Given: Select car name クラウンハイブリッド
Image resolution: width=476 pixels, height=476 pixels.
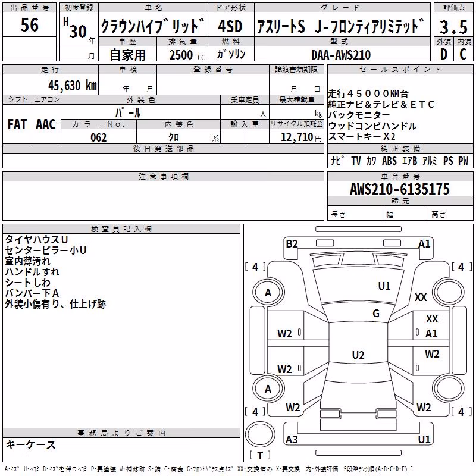Looking at the screenshot, I should [x=152, y=26].
